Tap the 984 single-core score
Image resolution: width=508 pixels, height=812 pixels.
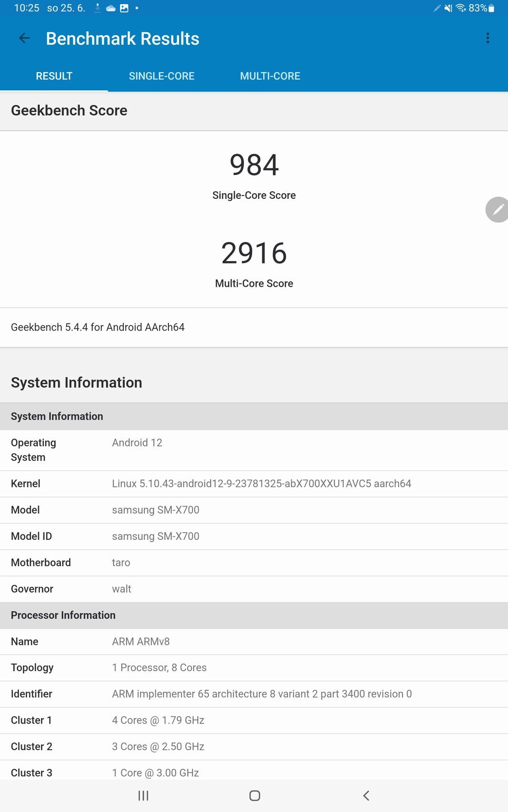[254, 165]
